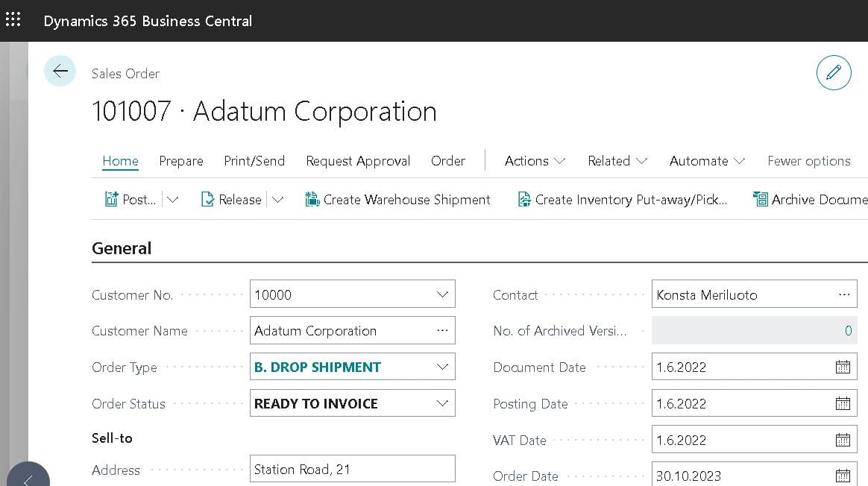The image size is (868, 486).
Task: Show Fewer options in action bar
Action: [809, 161]
